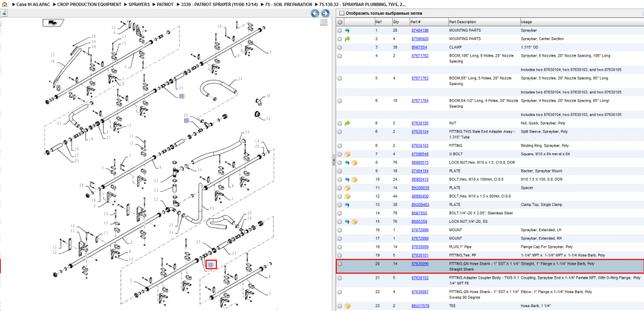
Task: Click blue arrow icon on row 87484196
Action: (x=347, y=30)
